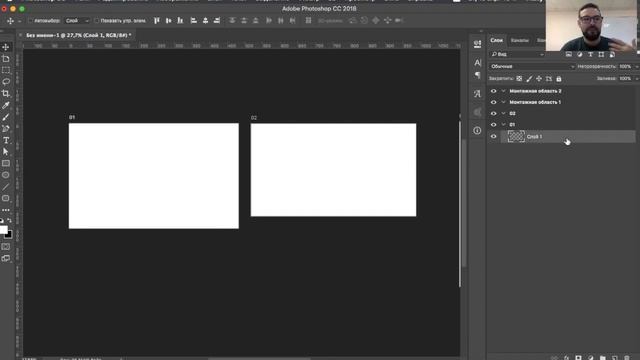Align horizontal centers in options bar
The height and width of the screenshot is (360, 640).
(205, 20)
